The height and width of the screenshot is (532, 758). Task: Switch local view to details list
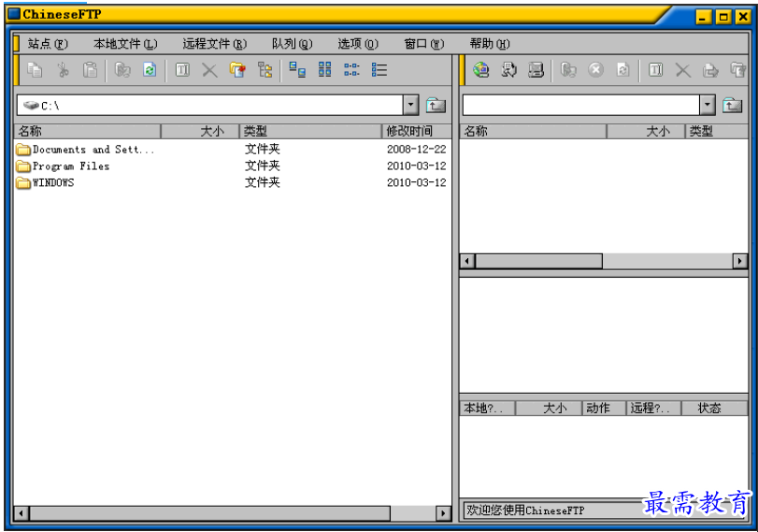379,70
